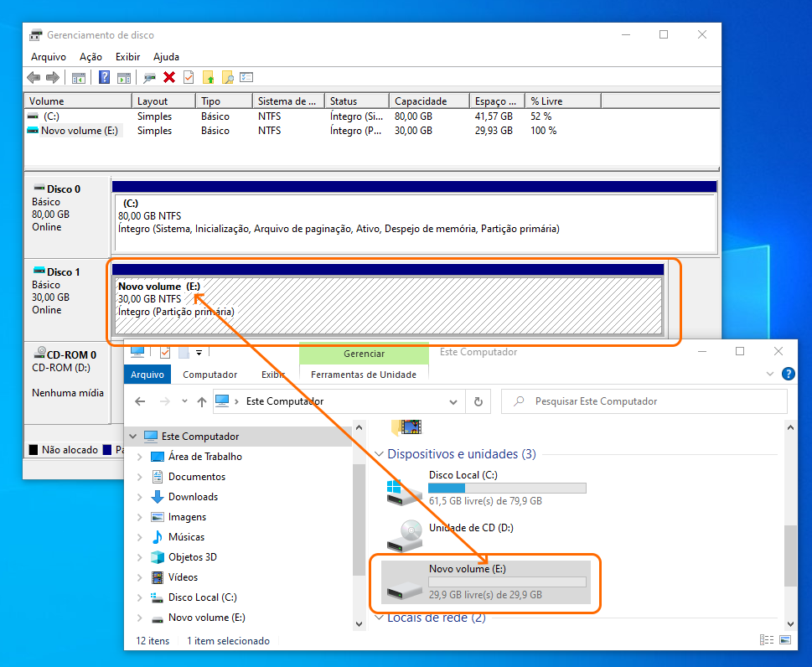Open customize quick access toolbar dropdown

click(199, 353)
